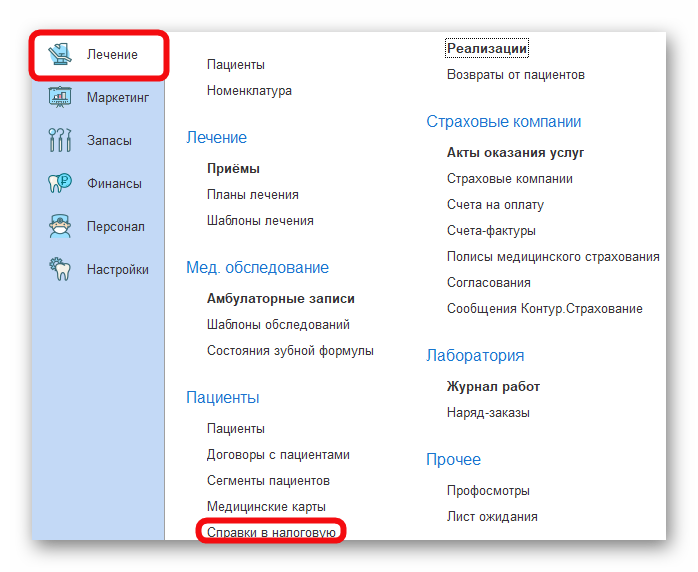Select the Персонал section
Screen dimensions: 698x572
pos(99,226)
